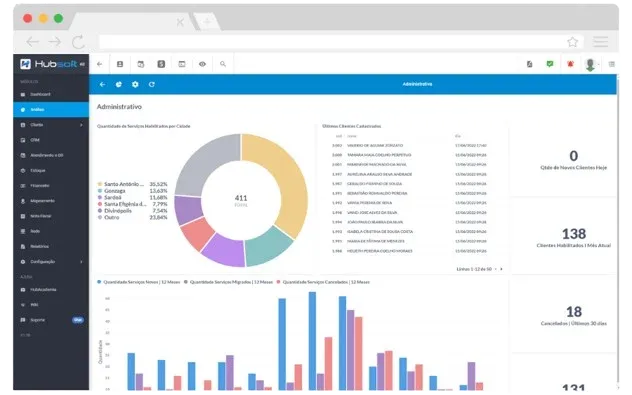Open dashboard settings gear in blue bar
Image resolution: width=632 pixels, height=395 pixels.
135,84
